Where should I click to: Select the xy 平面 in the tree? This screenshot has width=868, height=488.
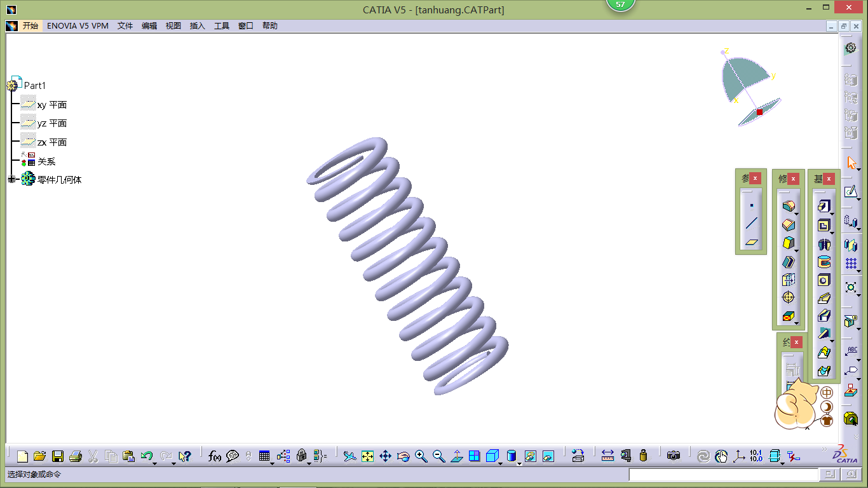point(51,105)
